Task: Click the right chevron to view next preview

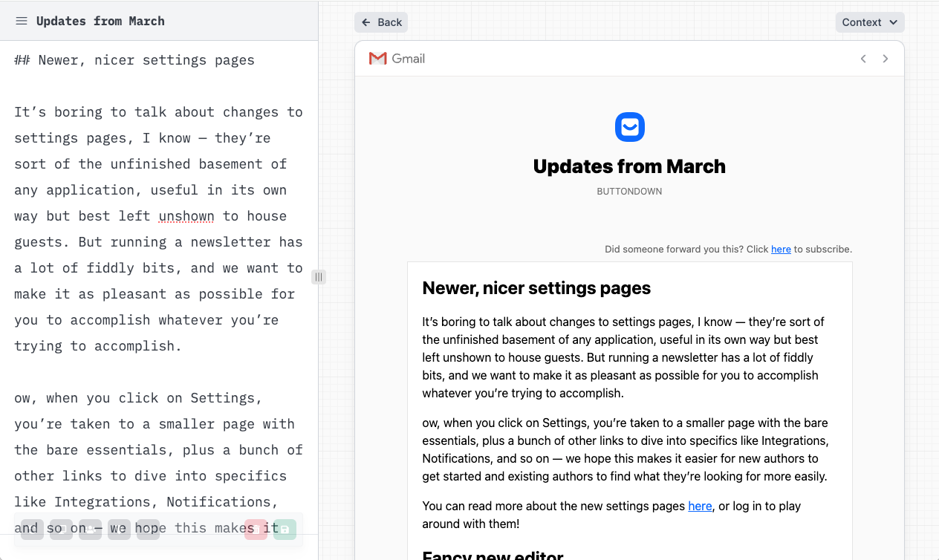Action: 886,58
